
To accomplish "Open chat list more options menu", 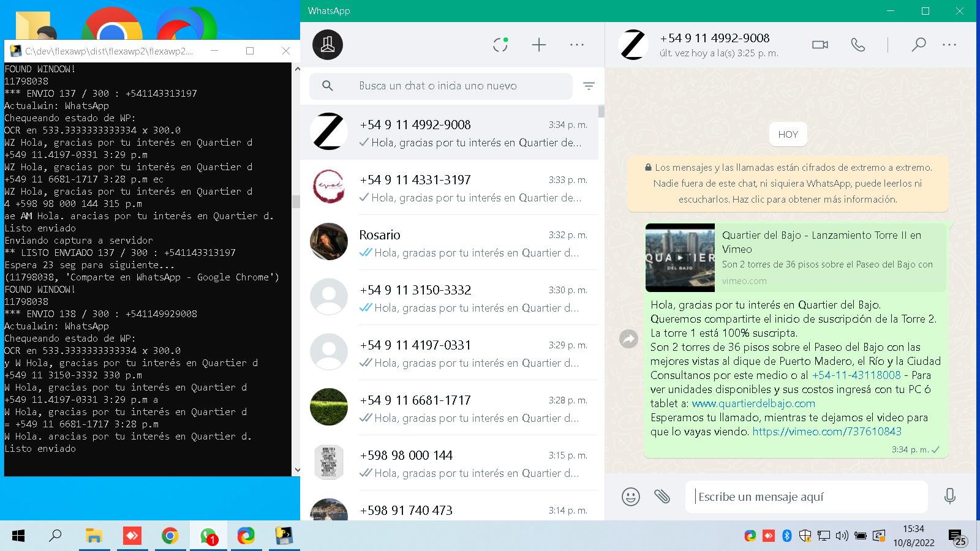I will pos(577,45).
